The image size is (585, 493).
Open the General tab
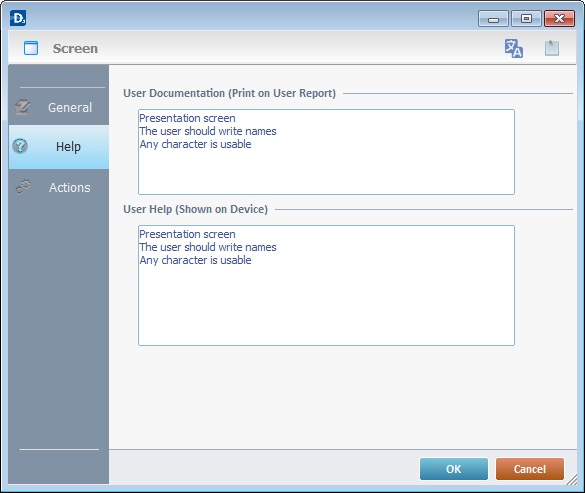(59, 107)
